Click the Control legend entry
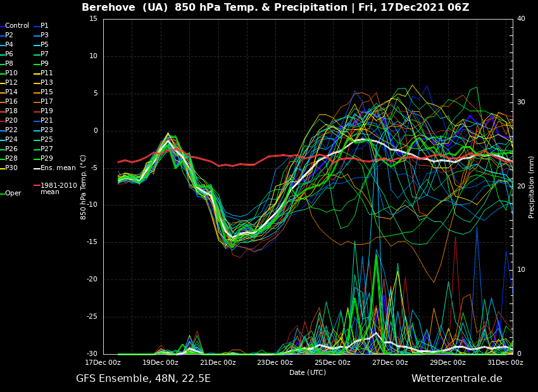 pyautogui.click(x=17, y=26)
